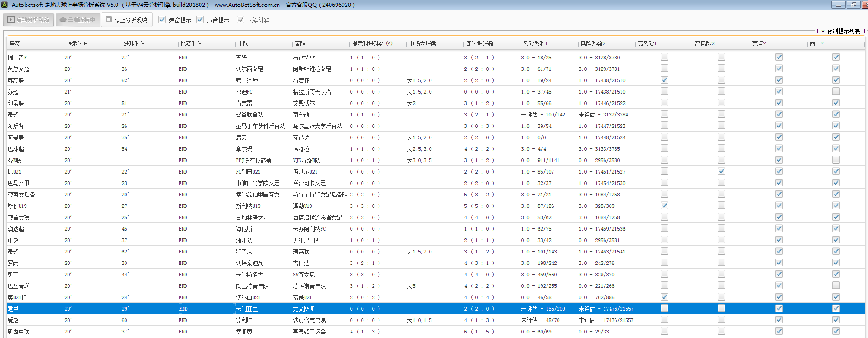
Task: Check 高风险1 box for the 瑞士乙P row
Action: 664,57
